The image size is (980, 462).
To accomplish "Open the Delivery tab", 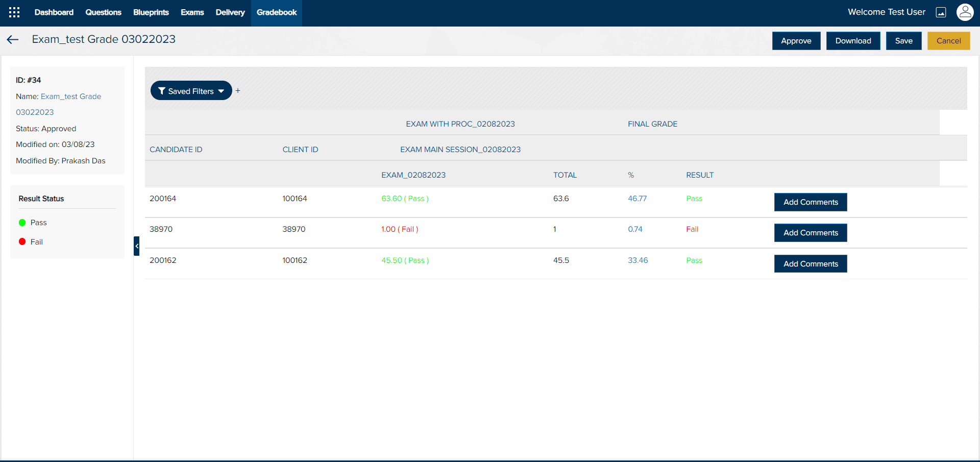I will pos(230,12).
